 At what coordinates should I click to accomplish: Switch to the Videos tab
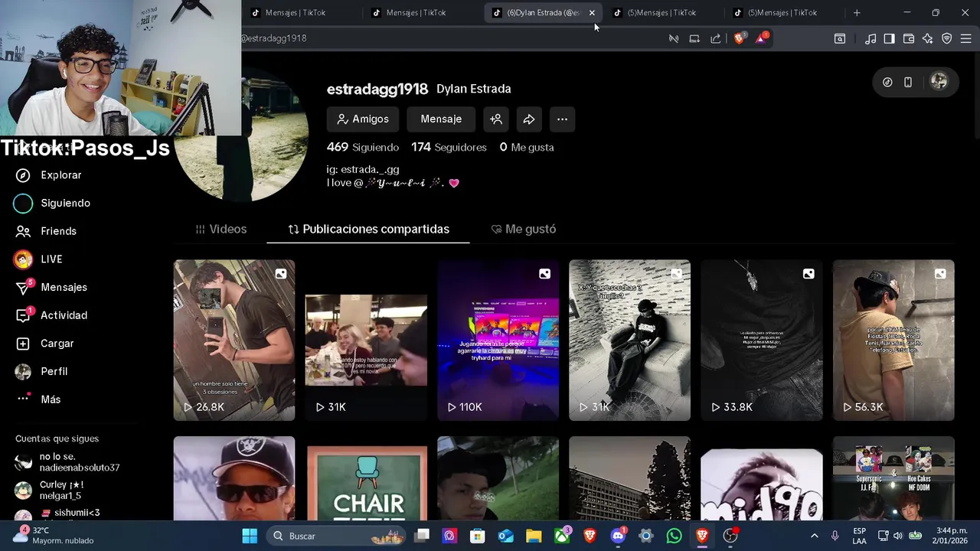tap(221, 229)
